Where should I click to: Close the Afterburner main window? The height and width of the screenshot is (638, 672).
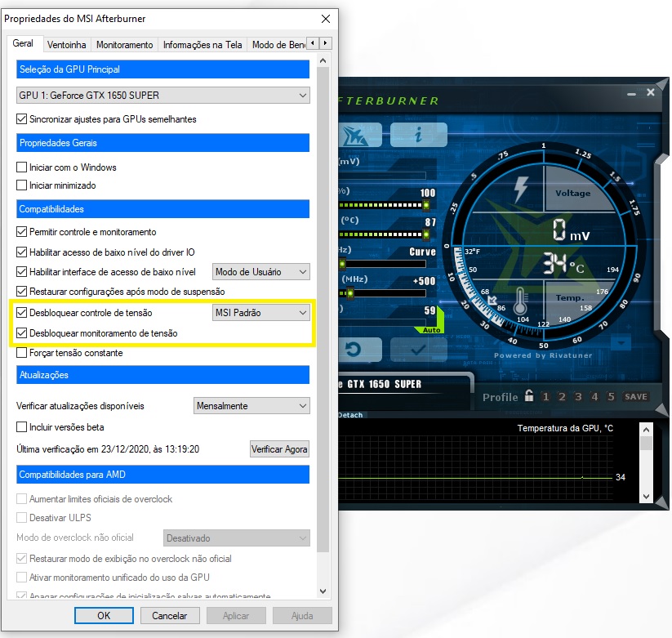651,92
